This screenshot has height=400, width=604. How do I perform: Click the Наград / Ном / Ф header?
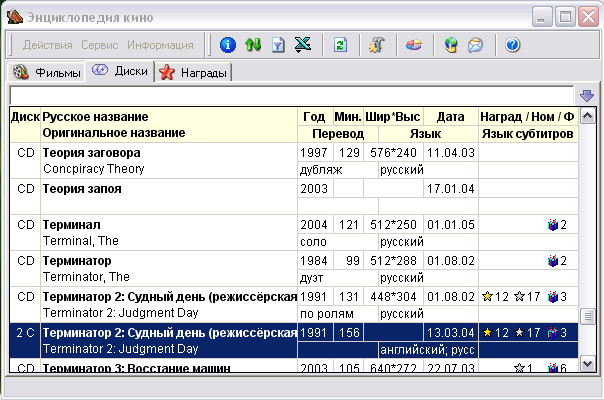(528, 116)
